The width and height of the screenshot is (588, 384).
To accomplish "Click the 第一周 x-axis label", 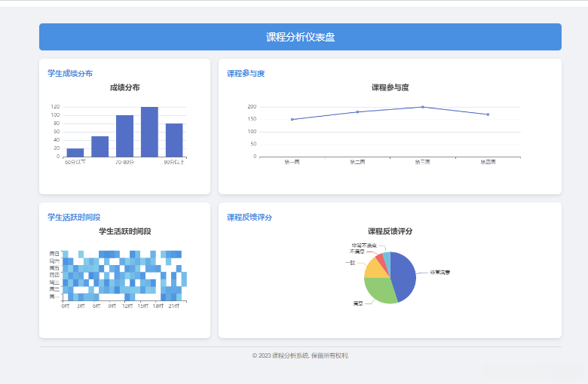I will [x=292, y=162].
